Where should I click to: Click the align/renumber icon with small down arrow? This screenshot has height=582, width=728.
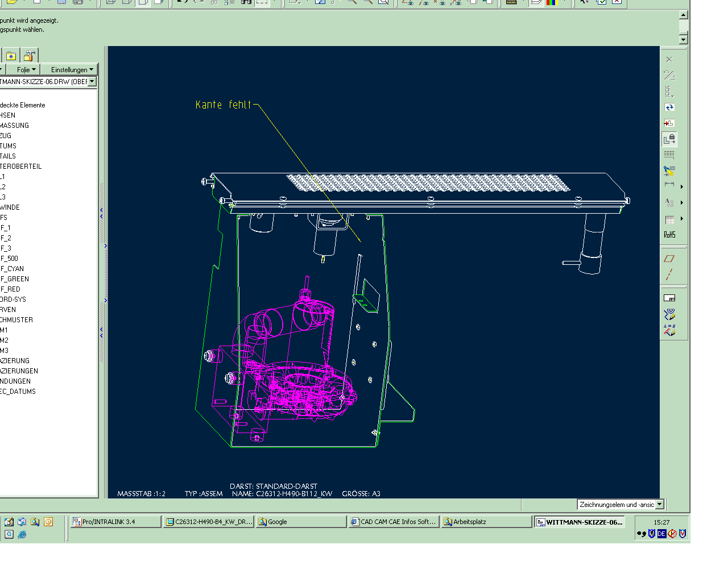coord(669,92)
